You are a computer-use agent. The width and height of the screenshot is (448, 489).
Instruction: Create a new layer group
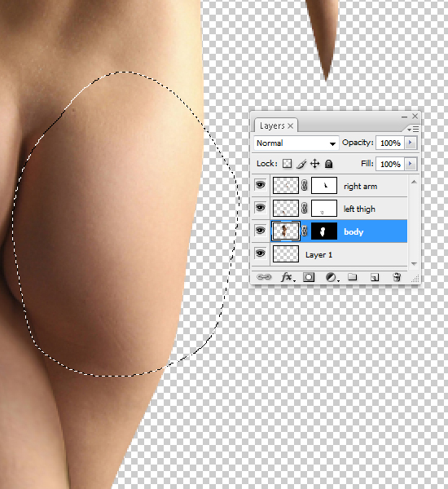(x=352, y=276)
